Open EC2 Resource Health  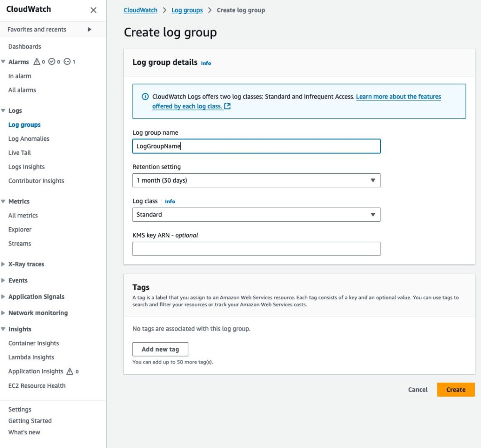click(37, 386)
